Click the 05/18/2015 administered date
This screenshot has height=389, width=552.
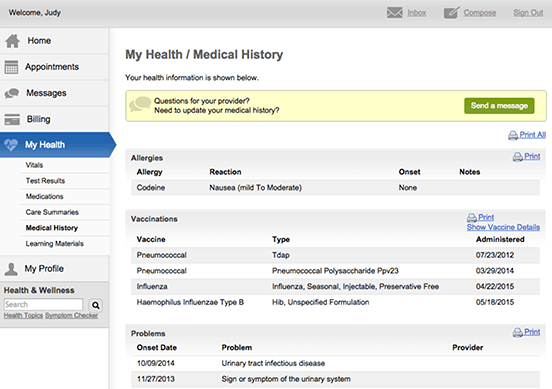tap(495, 302)
